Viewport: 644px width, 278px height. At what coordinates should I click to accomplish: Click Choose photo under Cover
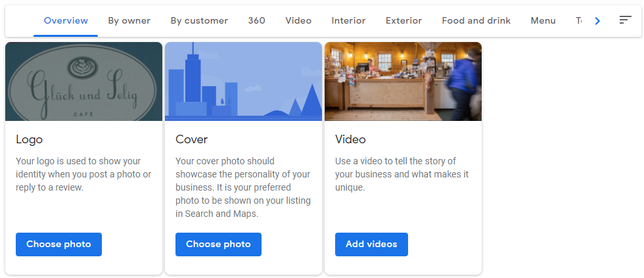(218, 244)
